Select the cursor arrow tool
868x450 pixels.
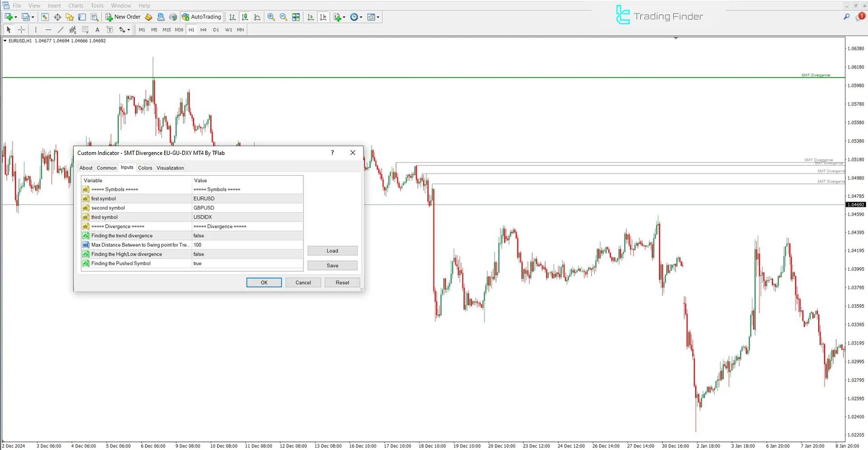9,30
